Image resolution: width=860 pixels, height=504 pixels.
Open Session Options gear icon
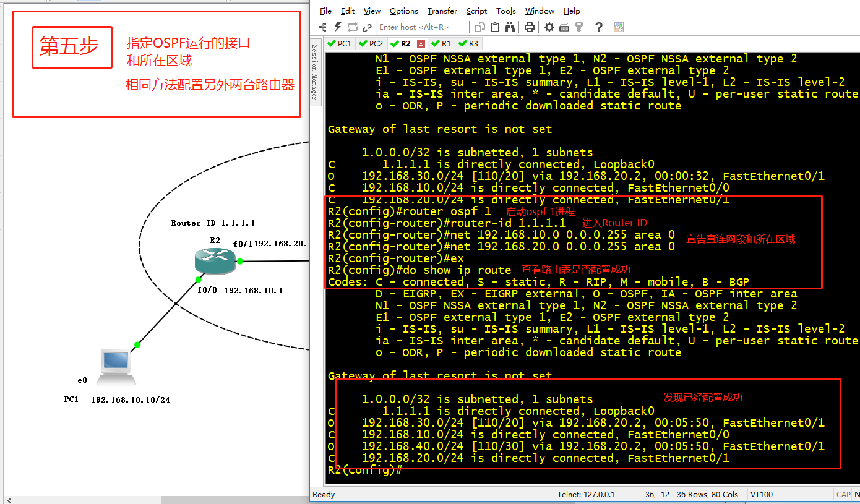tap(548, 27)
